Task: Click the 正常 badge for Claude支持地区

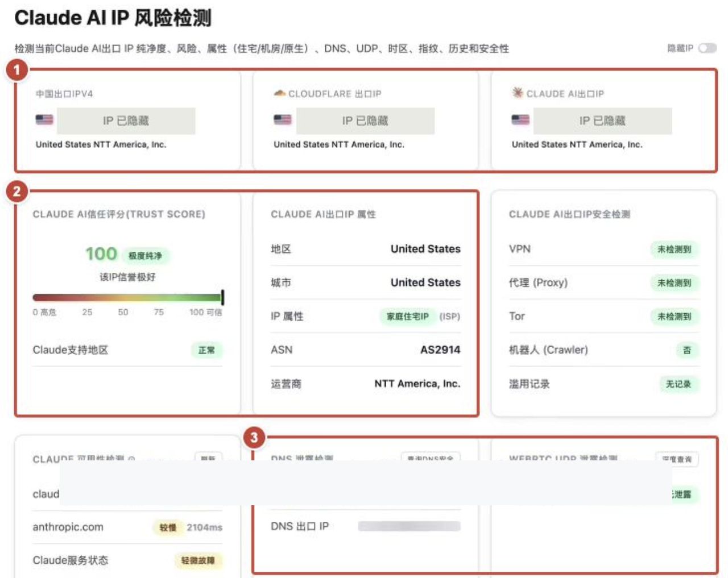Action: (206, 350)
